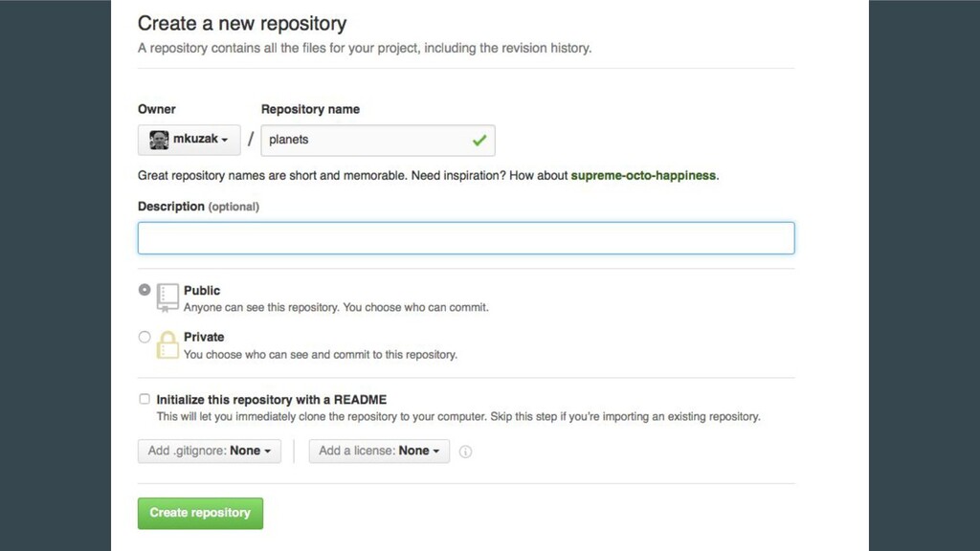Screen dimensions: 980x551
Task: Click the green checkmark in repository name field
Action: coord(479,141)
